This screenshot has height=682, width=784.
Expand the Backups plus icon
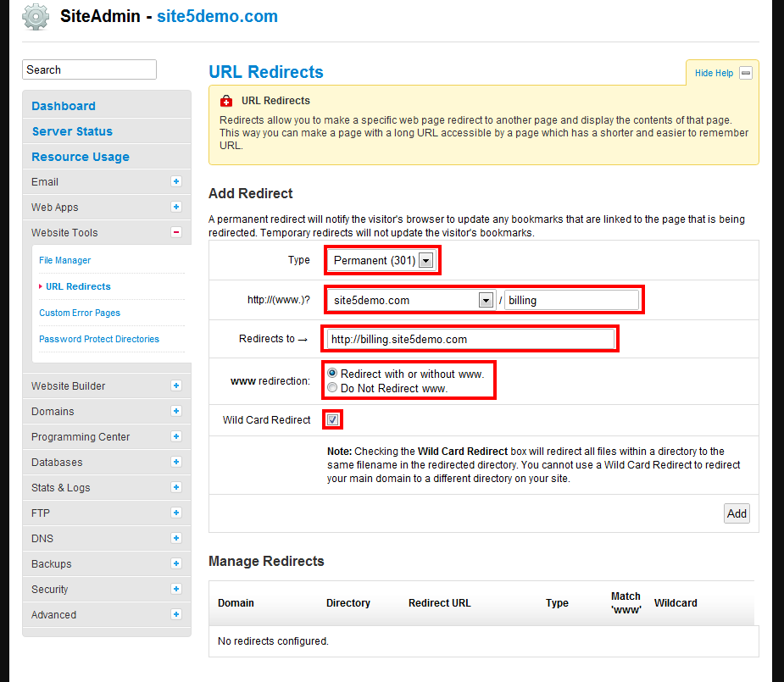[176, 564]
